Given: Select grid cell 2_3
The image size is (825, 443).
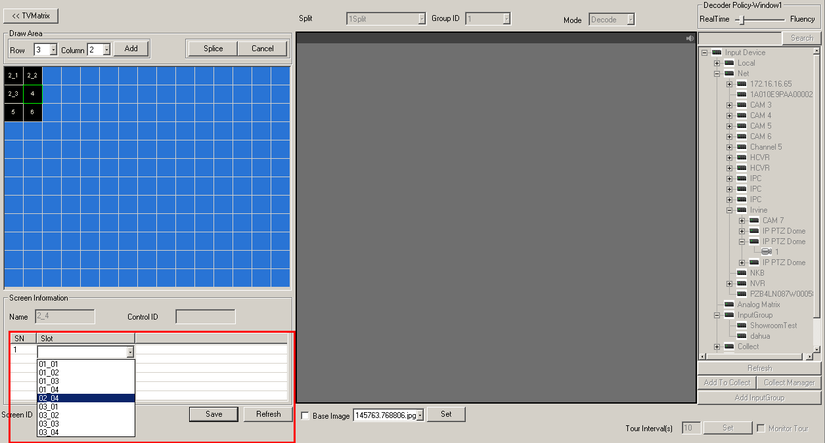Looking at the screenshot, I should (x=13, y=94).
